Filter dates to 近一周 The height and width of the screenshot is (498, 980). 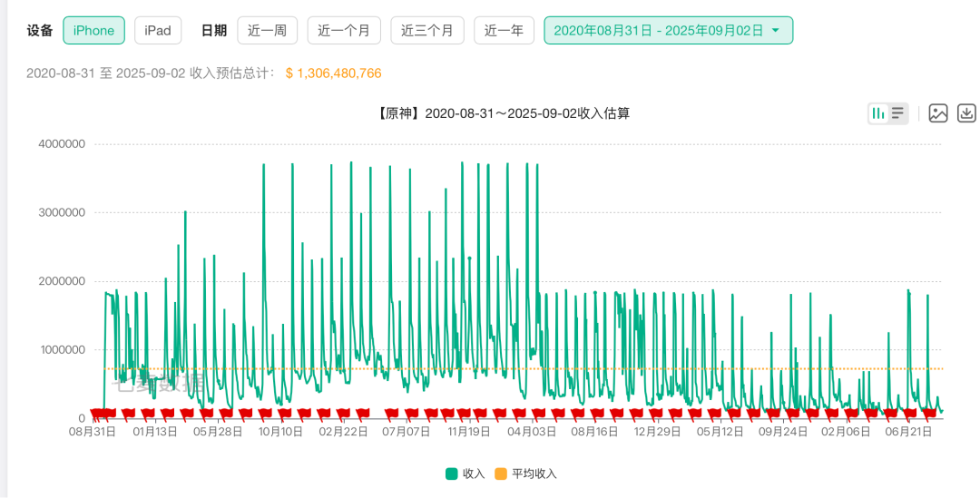pos(267,31)
